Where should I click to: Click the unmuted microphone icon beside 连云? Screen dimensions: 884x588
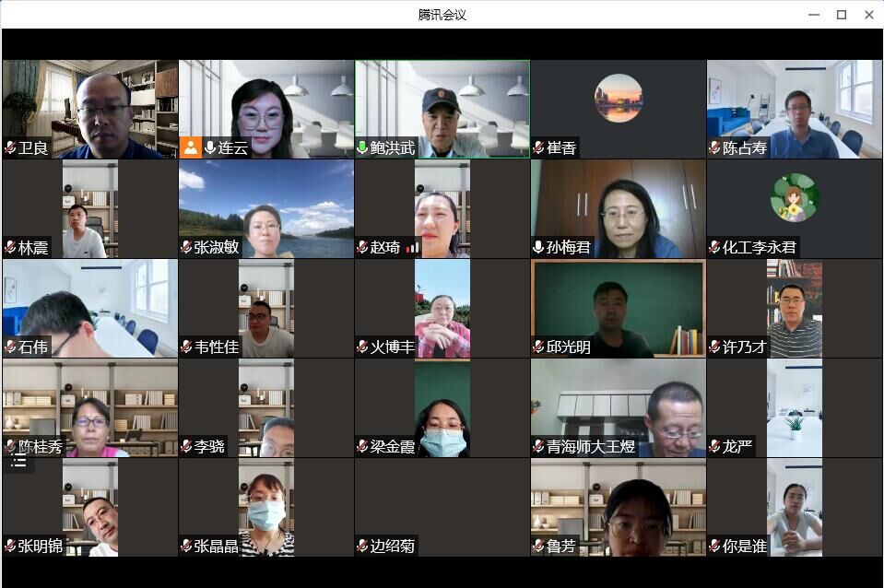coord(210,148)
